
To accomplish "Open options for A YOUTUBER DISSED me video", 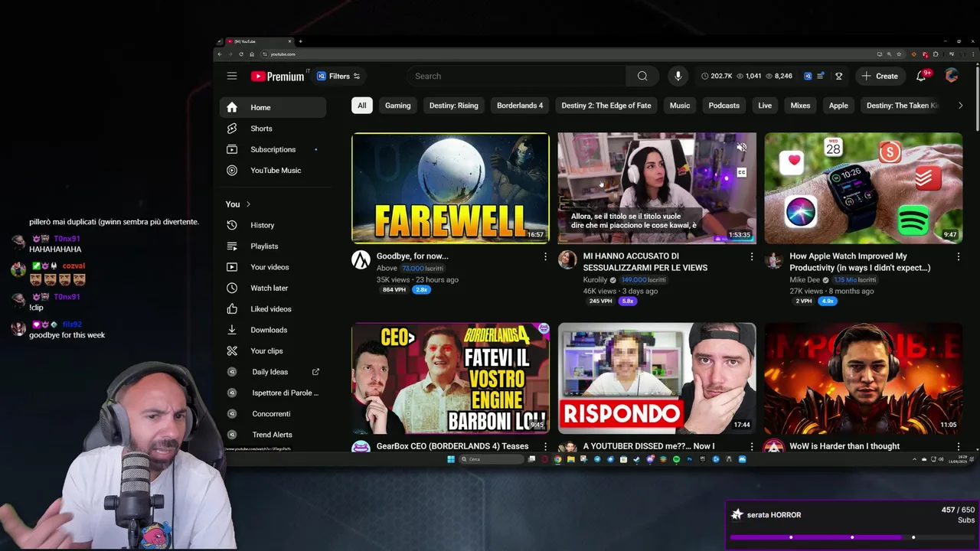I will coord(751,446).
